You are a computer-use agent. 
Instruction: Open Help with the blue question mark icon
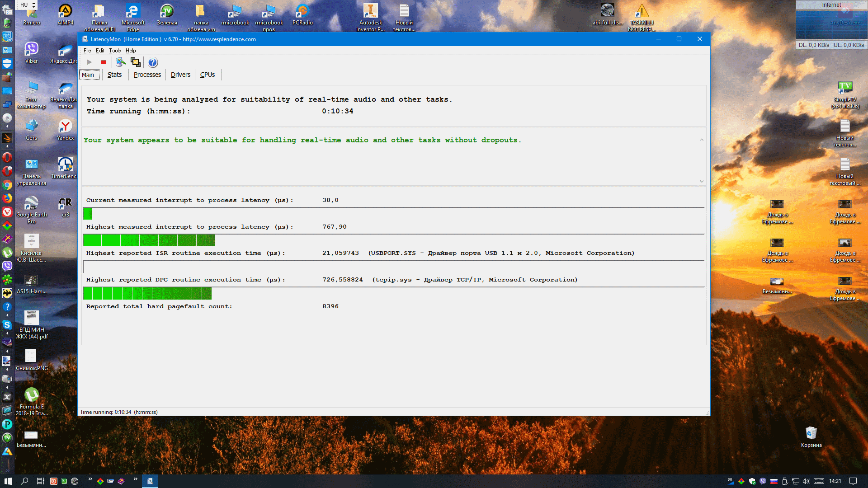(x=153, y=62)
